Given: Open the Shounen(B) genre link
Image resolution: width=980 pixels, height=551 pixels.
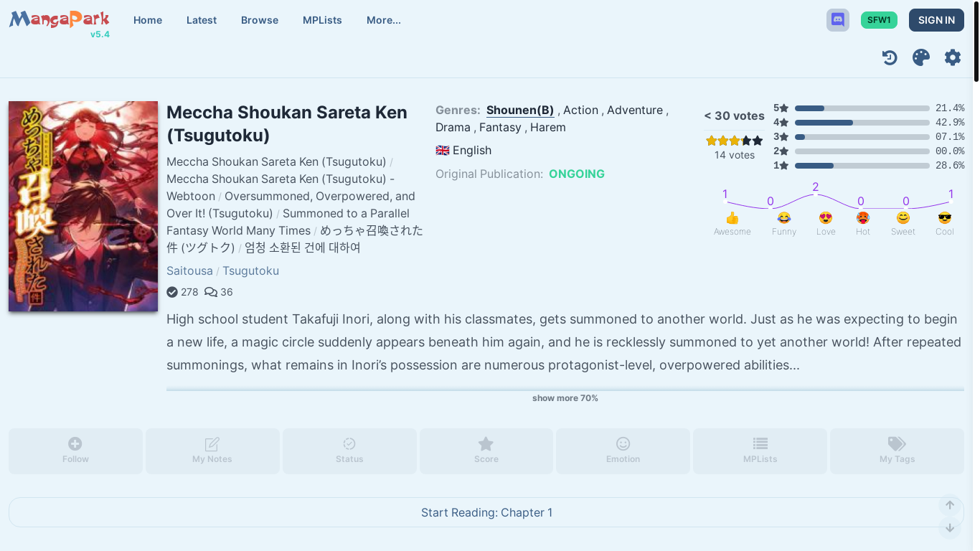Looking at the screenshot, I should point(520,110).
